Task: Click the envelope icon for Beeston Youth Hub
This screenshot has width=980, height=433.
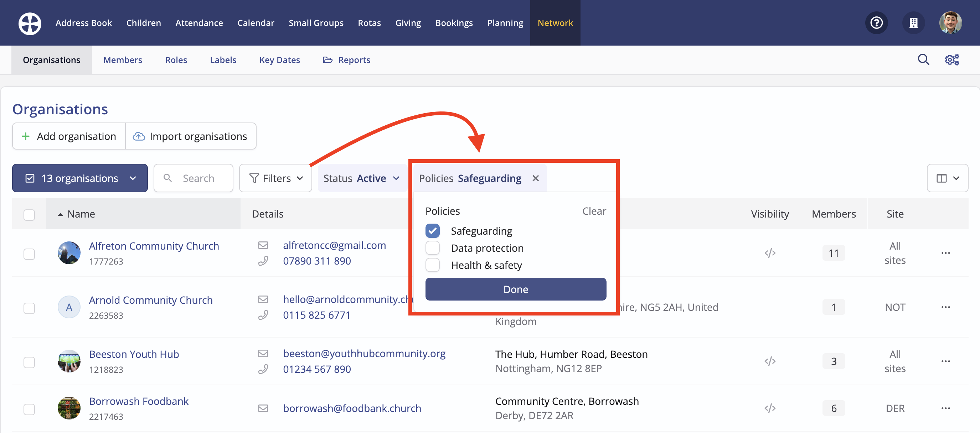Action: [263, 354]
